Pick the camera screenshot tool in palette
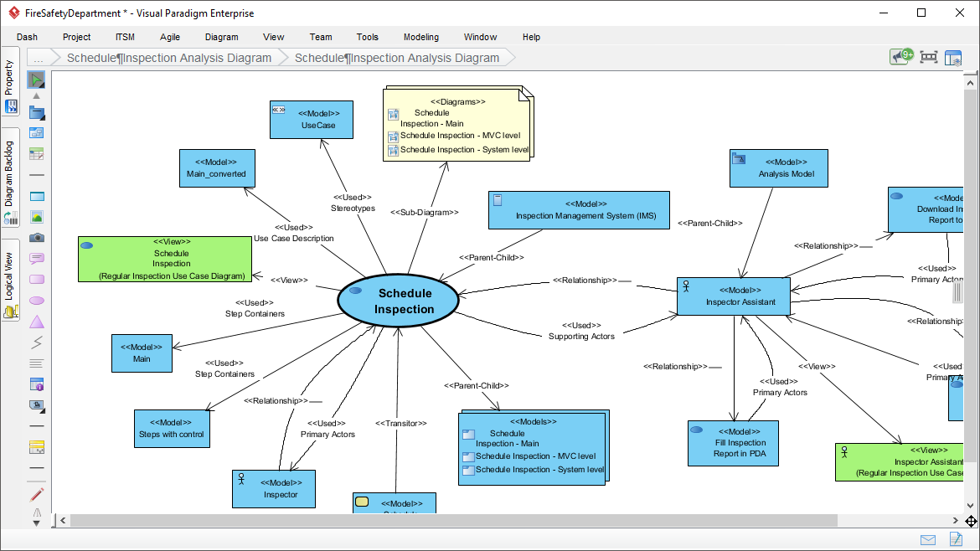Screen dimensions: 980x551 pos(37,237)
